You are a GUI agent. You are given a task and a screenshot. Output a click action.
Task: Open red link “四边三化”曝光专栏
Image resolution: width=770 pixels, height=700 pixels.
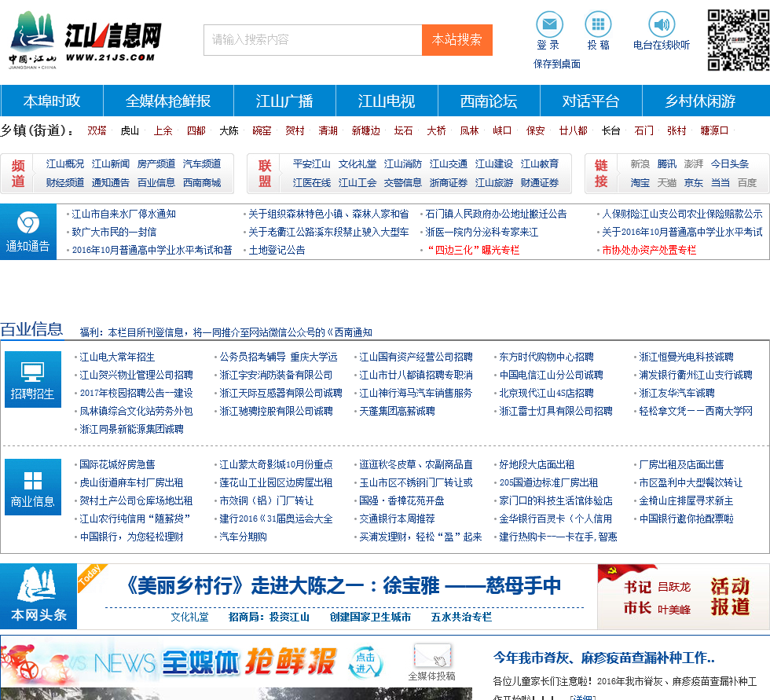click(x=472, y=251)
